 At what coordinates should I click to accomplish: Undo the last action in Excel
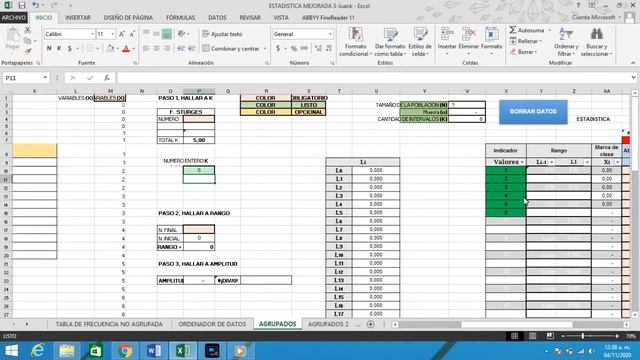(36, 5)
